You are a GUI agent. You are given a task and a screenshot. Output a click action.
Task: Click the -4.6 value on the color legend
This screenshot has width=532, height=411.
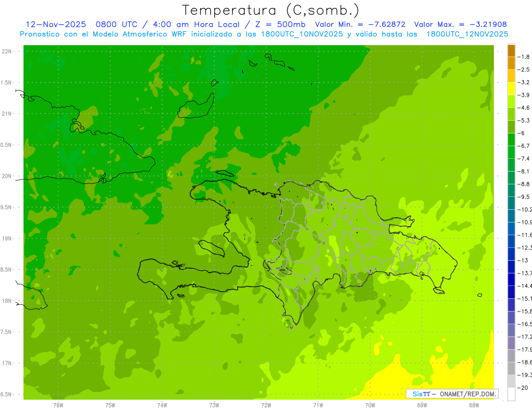524,107
